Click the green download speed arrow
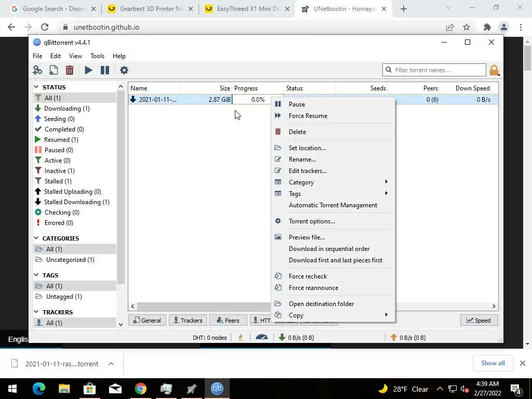This screenshot has width=532, height=399. [282, 337]
